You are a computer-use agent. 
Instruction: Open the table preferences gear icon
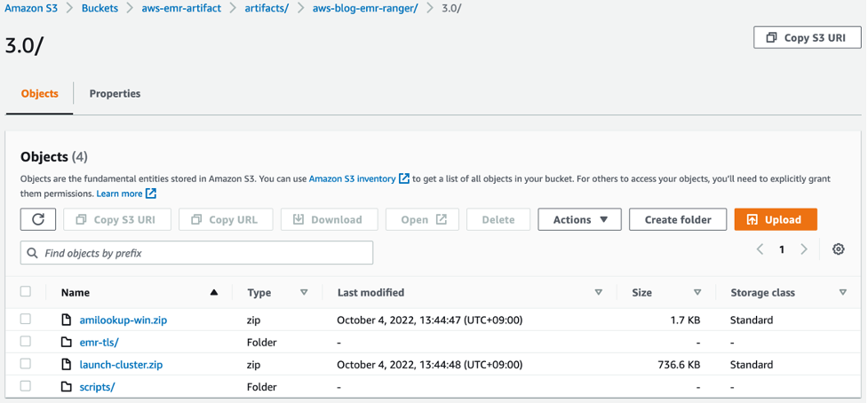pos(839,249)
